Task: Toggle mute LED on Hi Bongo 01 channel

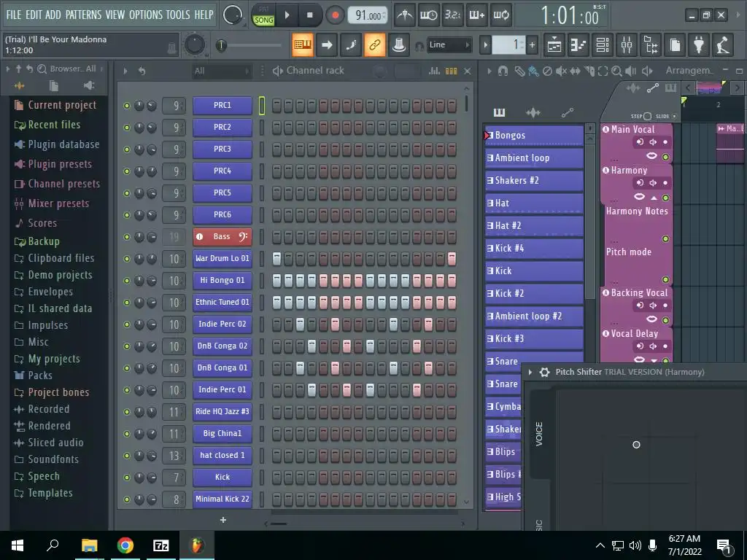Action: click(x=127, y=281)
